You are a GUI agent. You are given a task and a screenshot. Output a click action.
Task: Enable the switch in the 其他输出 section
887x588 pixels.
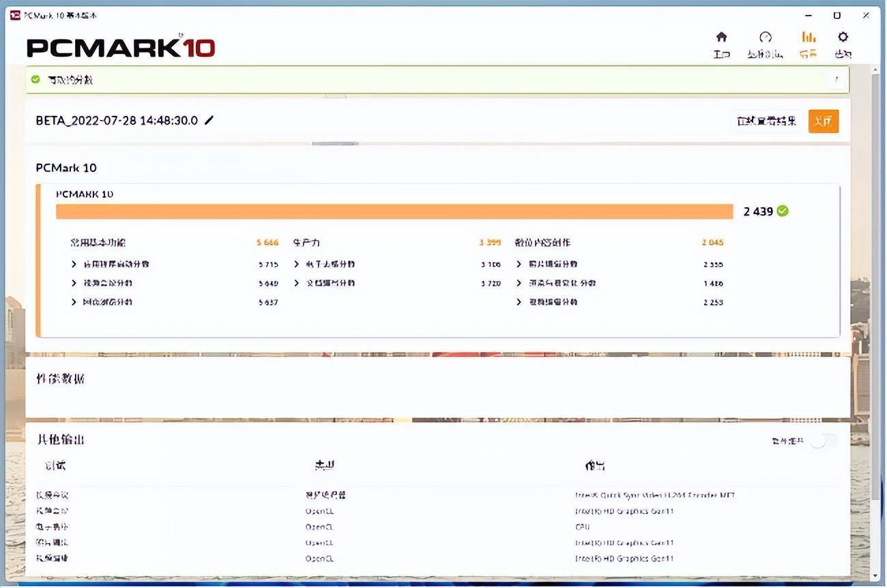point(822,441)
